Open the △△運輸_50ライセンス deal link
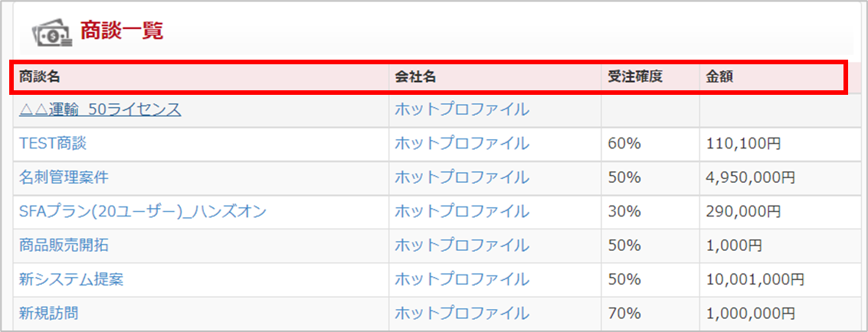868x332 pixels. [100, 109]
